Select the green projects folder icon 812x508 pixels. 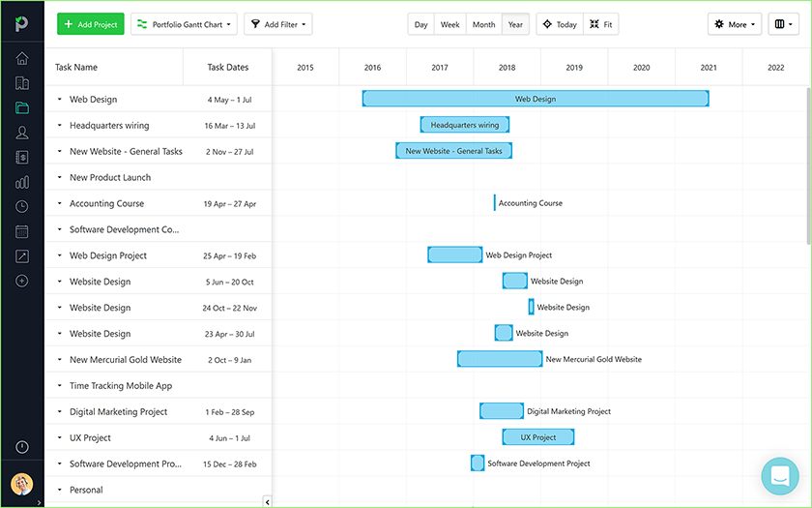tap(21, 107)
